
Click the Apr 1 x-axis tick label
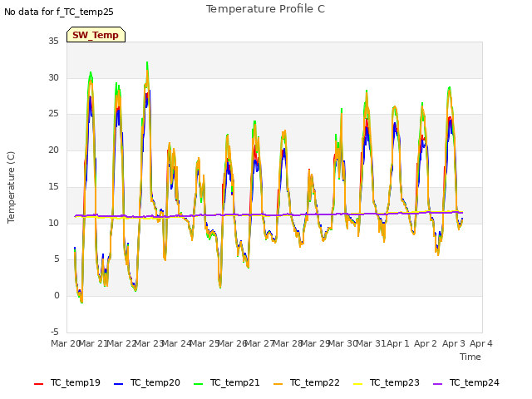(398, 343)
